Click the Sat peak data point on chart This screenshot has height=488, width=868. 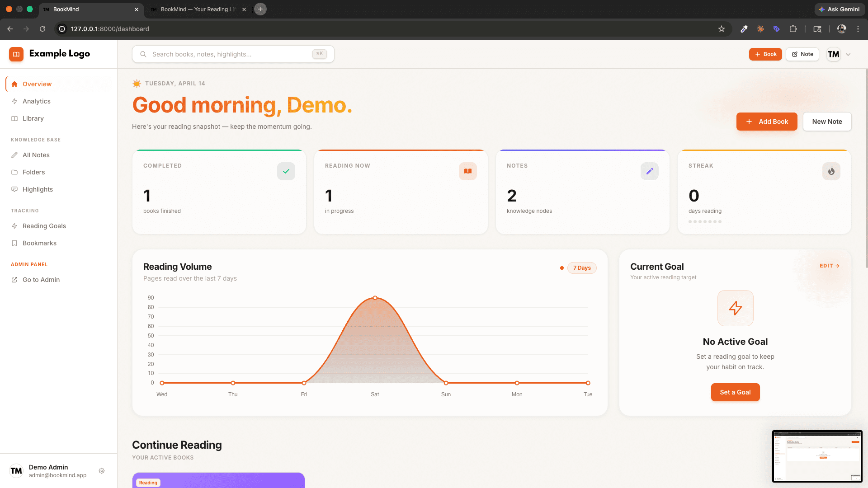coord(375,298)
